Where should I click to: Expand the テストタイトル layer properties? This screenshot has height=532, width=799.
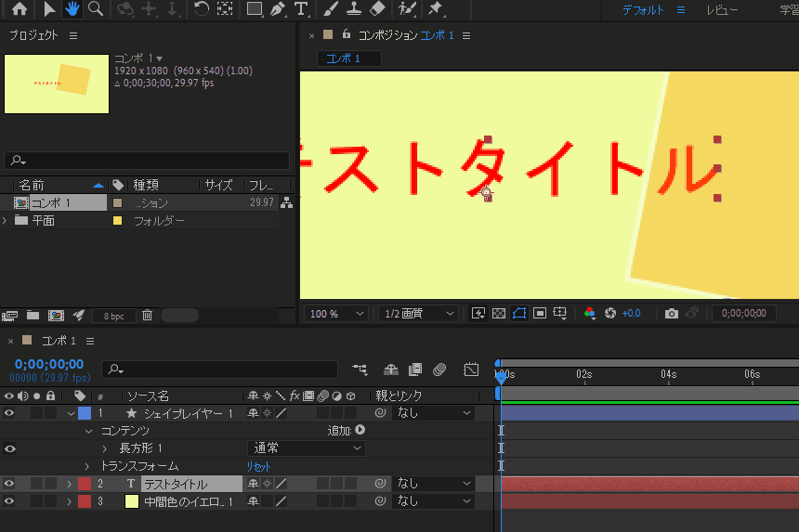(69, 484)
